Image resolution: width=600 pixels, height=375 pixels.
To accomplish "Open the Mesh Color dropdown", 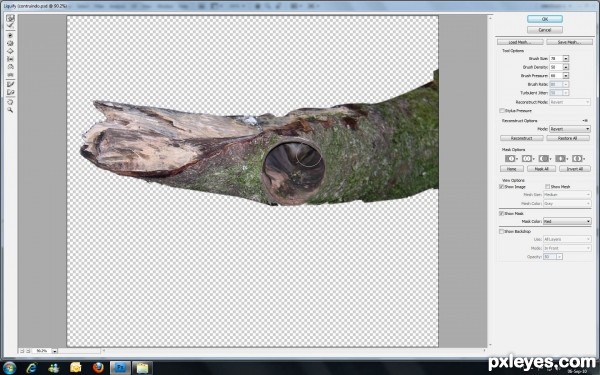I will point(567,204).
